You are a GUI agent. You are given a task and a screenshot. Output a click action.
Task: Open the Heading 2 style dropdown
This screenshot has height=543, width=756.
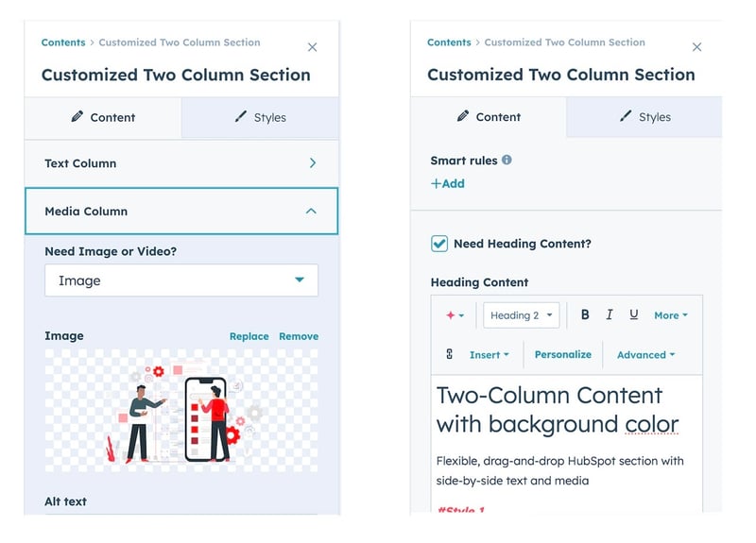pyautogui.click(x=523, y=315)
